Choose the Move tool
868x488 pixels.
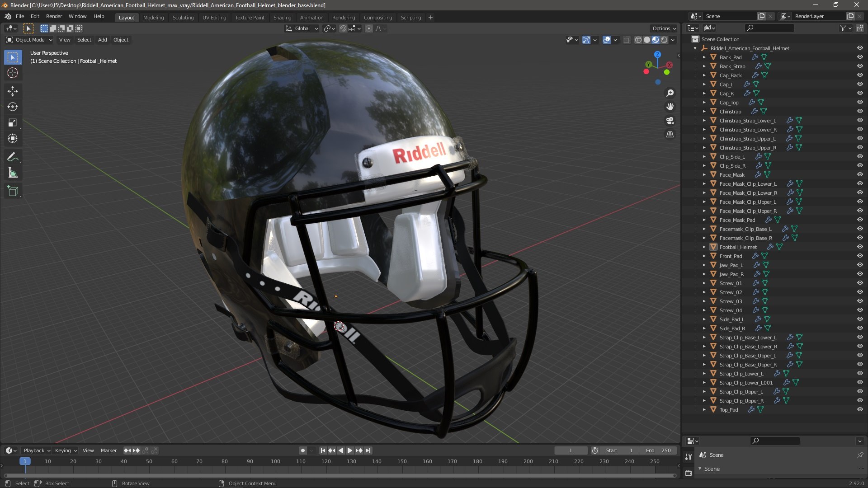point(13,91)
